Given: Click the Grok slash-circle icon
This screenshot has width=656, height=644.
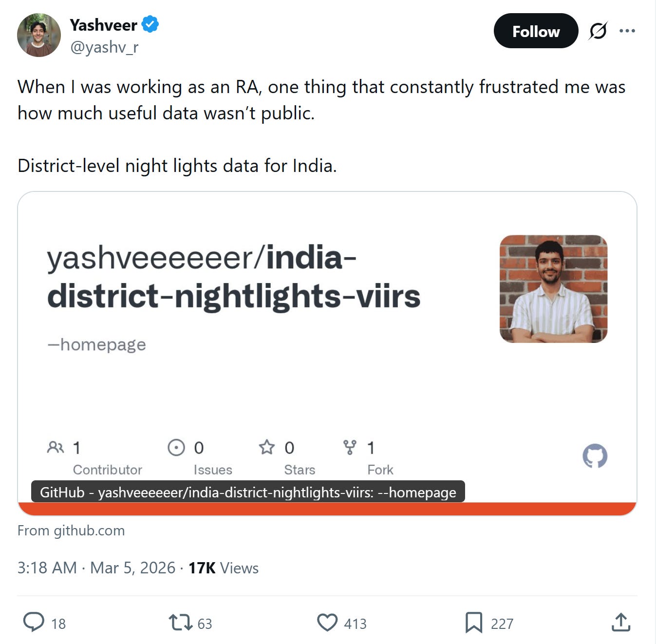Looking at the screenshot, I should click(x=598, y=31).
